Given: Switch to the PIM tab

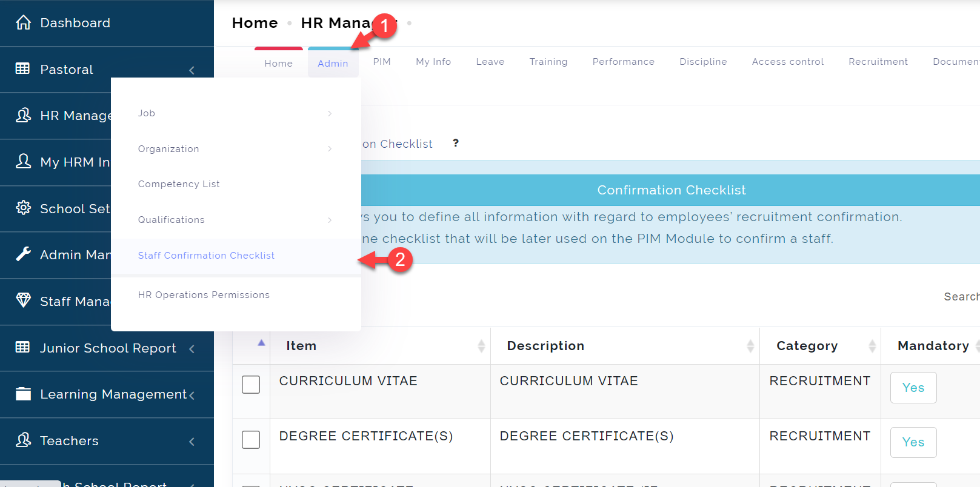Looking at the screenshot, I should pos(382,62).
